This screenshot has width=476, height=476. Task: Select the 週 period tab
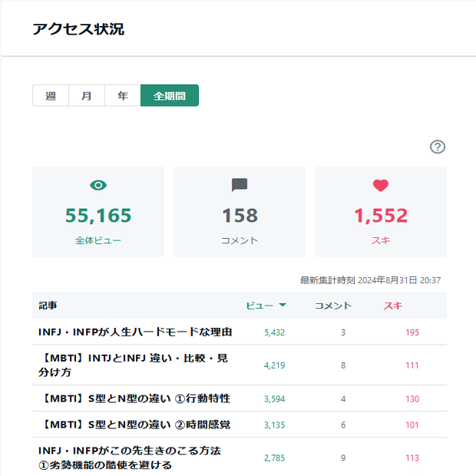coord(51,96)
